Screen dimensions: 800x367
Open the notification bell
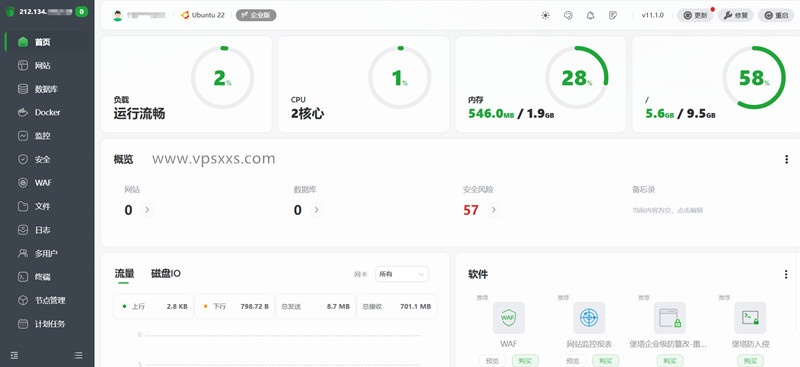point(590,15)
